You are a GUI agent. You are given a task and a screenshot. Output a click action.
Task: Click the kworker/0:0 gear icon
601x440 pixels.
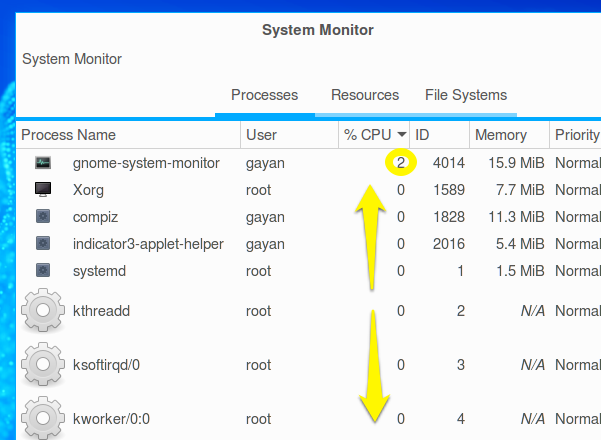(43, 418)
